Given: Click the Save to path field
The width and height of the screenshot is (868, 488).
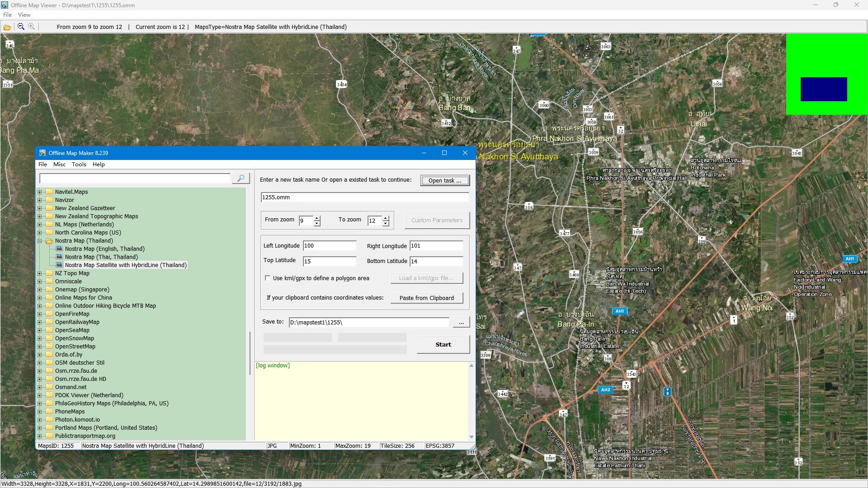Looking at the screenshot, I should tap(369, 322).
